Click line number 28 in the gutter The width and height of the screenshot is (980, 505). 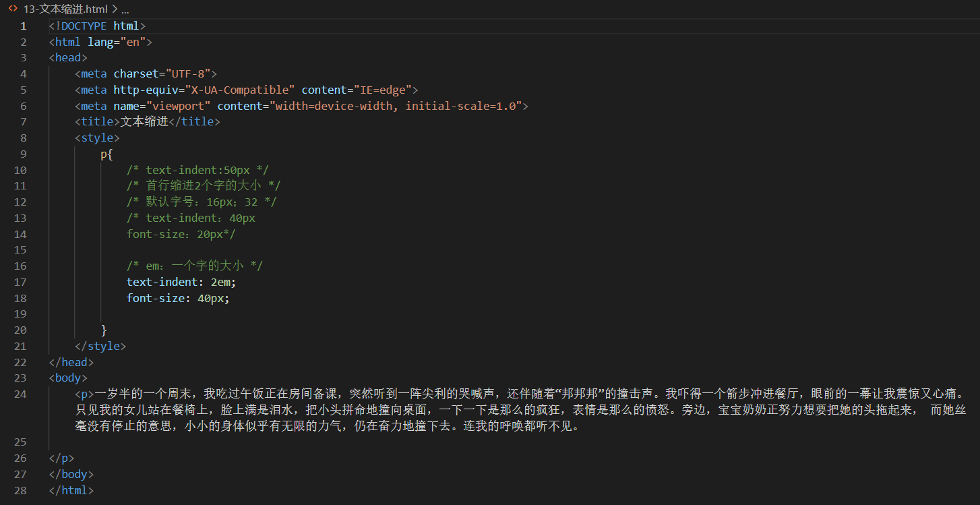click(x=20, y=490)
